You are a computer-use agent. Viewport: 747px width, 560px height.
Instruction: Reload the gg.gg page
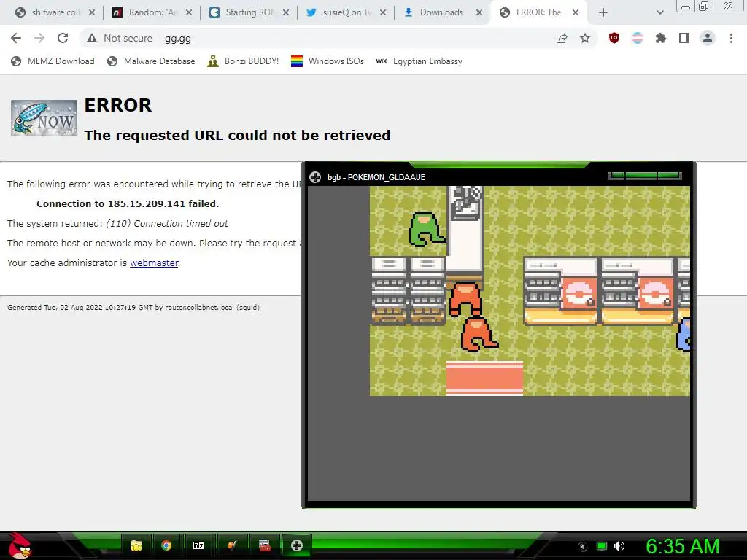(x=63, y=38)
